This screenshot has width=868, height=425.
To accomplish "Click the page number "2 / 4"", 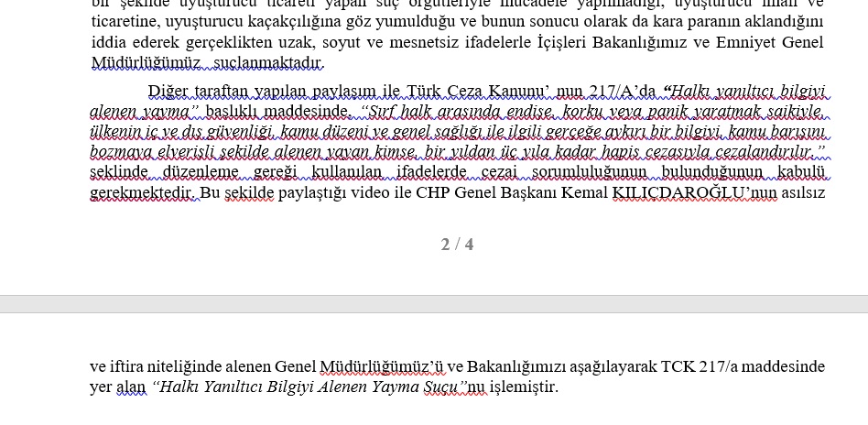I will [457, 245].
